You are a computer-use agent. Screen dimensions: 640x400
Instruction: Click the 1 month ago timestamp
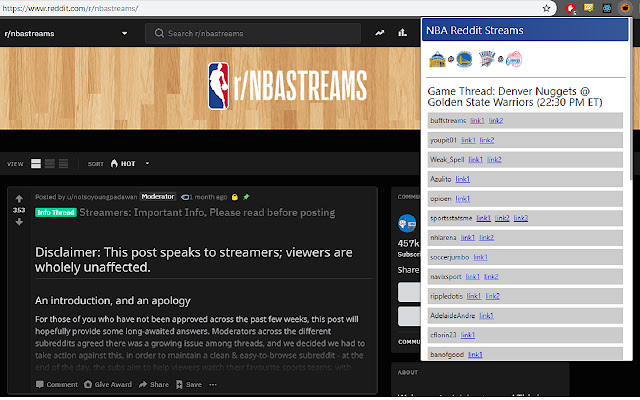pos(208,197)
